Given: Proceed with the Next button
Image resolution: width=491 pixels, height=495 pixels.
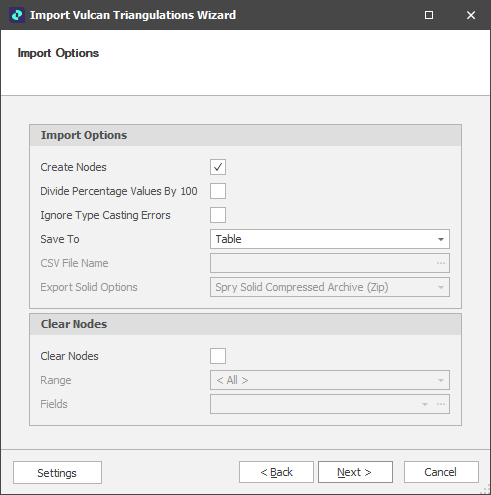Looking at the screenshot, I should tap(355, 472).
